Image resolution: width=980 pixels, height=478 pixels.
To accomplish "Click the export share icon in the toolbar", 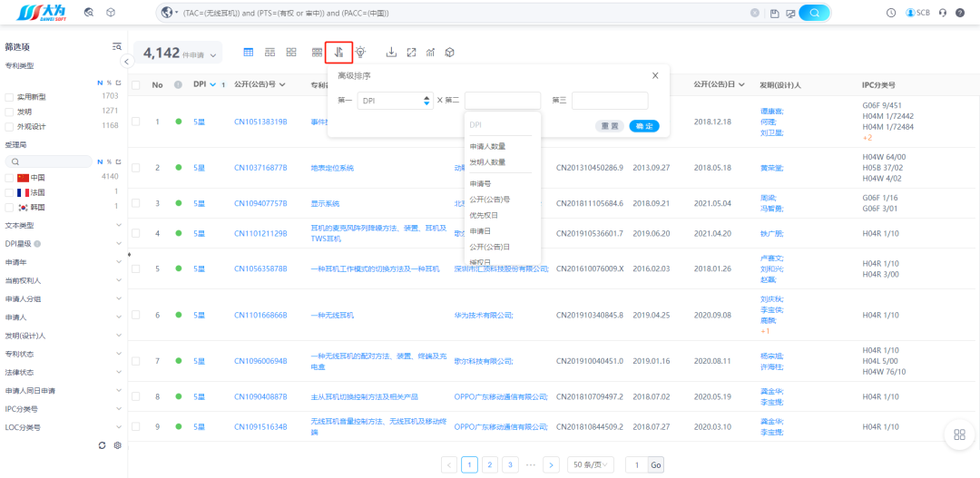I will [x=411, y=53].
